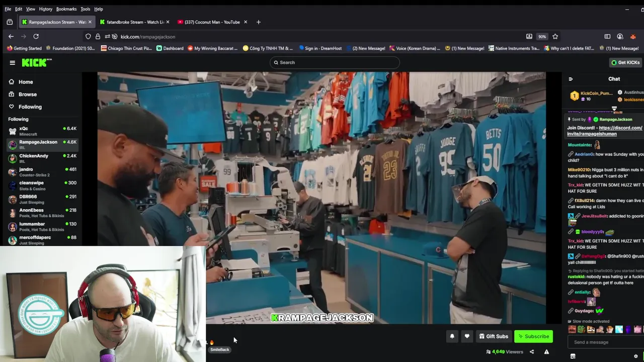The height and width of the screenshot is (362, 644).
Task: Click the green Subscribe button
Action: pyautogui.click(x=533, y=336)
